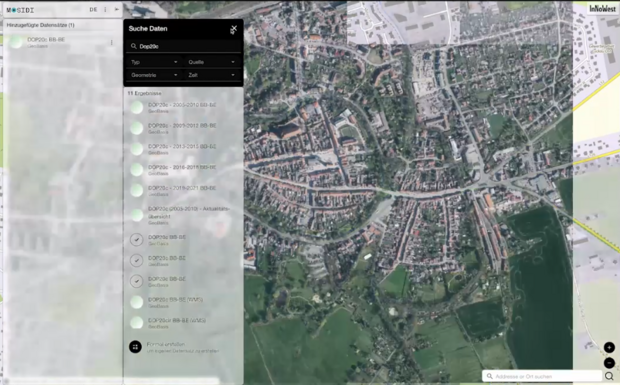Close the Suche Daten panel
This screenshot has height=385, width=620.
pyautogui.click(x=234, y=28)
